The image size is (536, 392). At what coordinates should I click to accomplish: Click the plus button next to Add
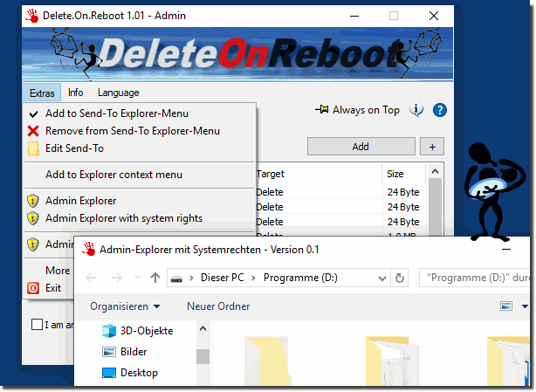tap(432, 147)
